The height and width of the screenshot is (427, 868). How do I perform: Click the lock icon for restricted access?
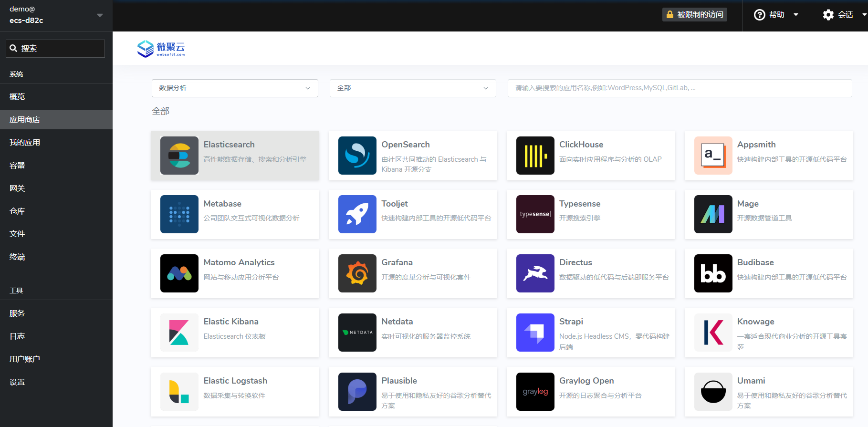[x=670, y=15]
